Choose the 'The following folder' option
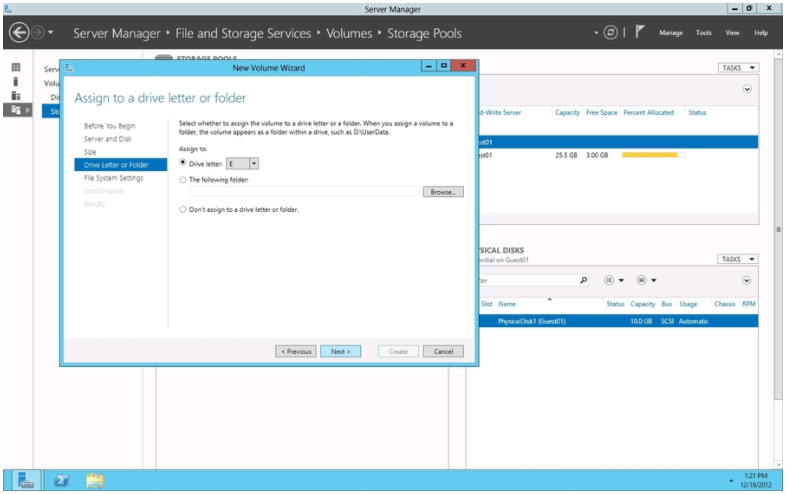 (182, 179)
